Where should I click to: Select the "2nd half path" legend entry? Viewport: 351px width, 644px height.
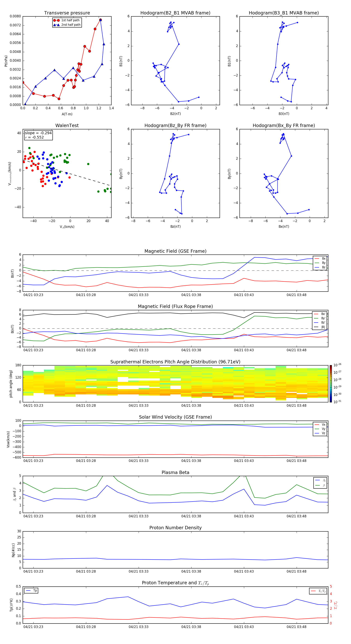[67, 25]
